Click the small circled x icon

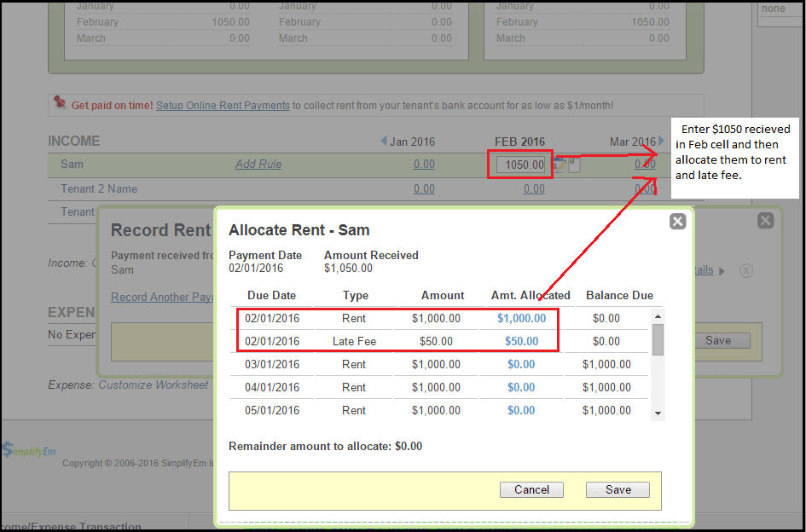[745, 270]
